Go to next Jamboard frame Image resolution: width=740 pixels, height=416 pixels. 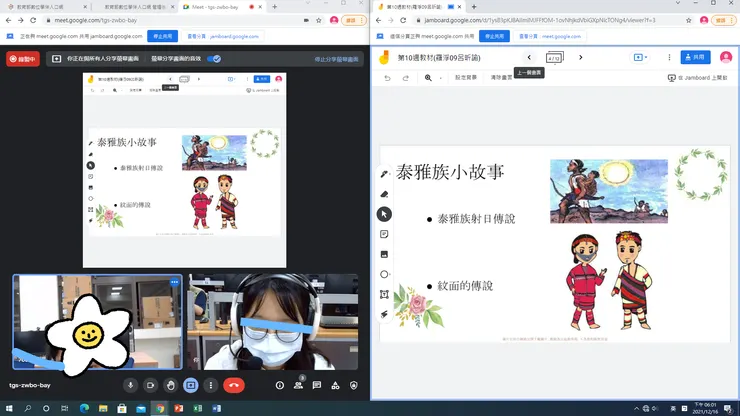coord(580,58)
